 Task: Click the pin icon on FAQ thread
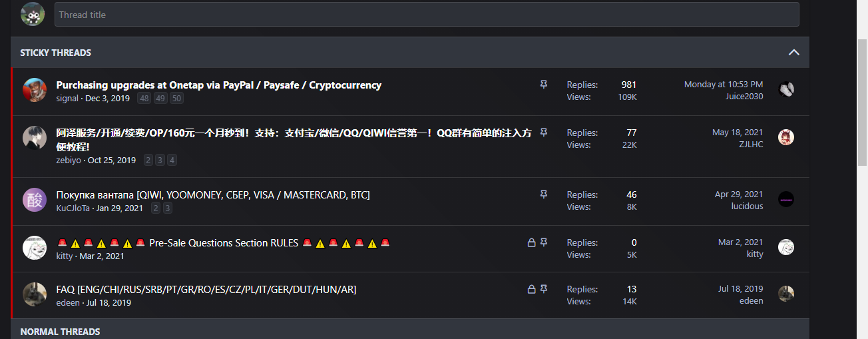544,290
